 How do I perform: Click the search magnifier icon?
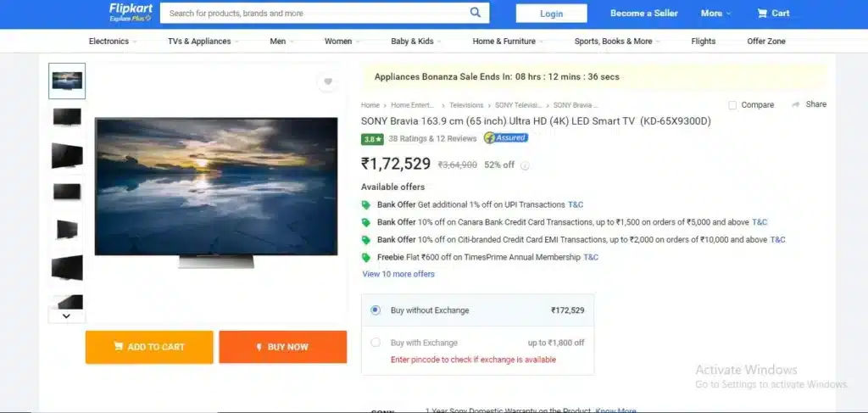click(475, 13)
